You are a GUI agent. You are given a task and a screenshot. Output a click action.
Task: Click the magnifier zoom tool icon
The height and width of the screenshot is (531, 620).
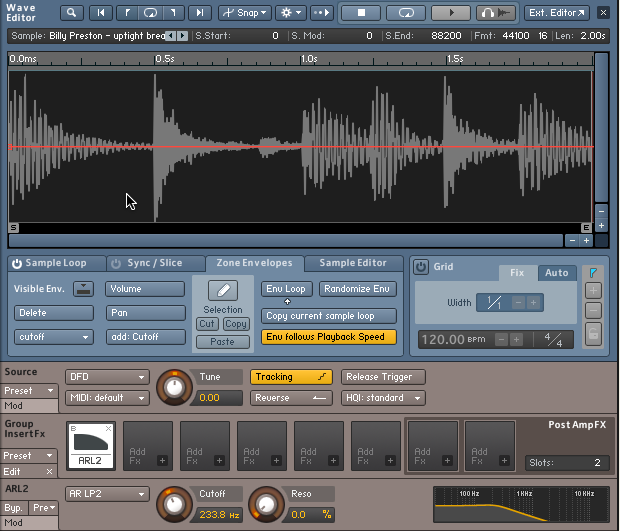click(x=73, y=13)
